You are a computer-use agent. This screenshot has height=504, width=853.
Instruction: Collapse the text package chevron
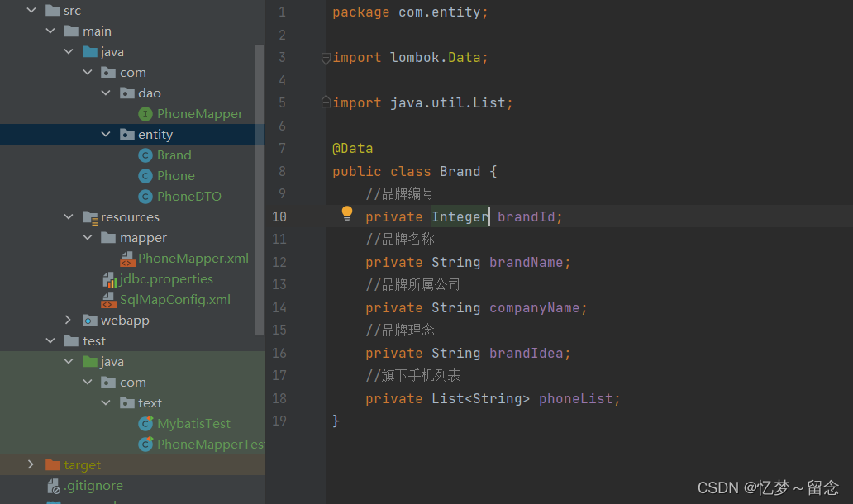pos(106,403)
